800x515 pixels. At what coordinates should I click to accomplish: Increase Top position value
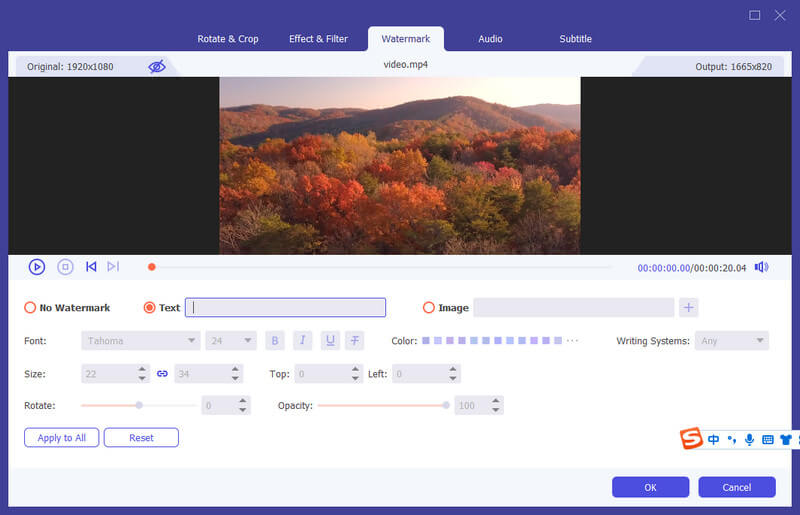point(355,369)
